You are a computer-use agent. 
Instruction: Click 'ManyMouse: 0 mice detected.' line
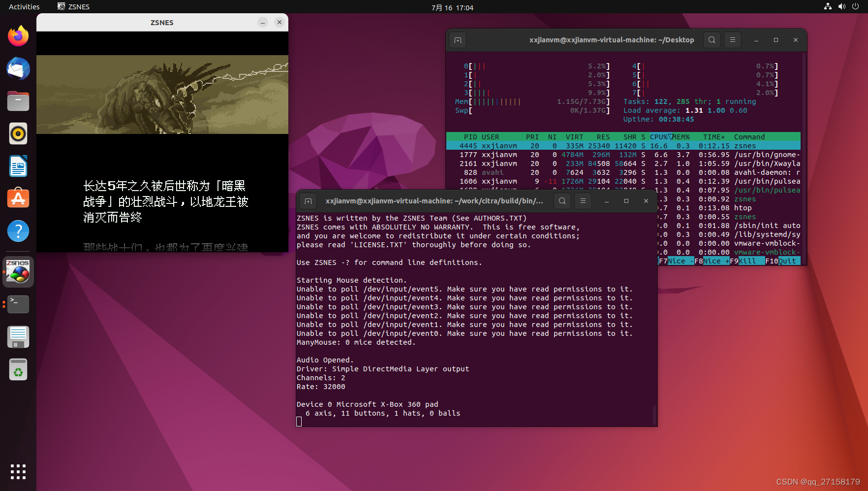pos(356,342)
